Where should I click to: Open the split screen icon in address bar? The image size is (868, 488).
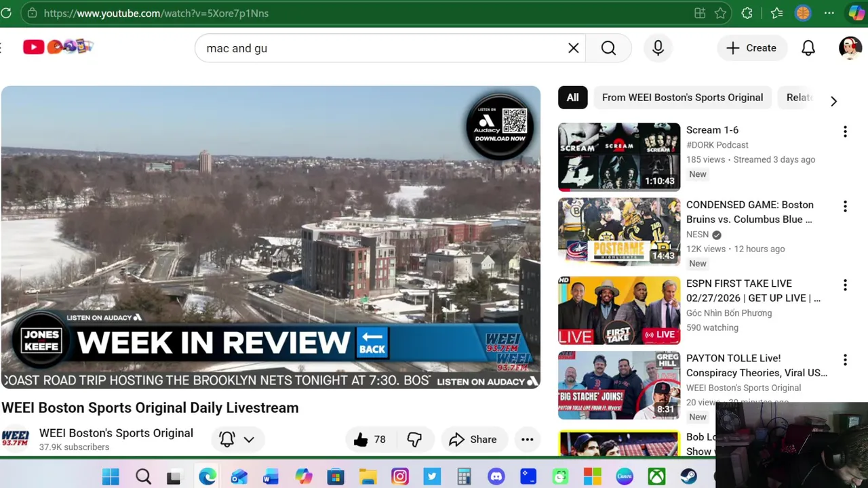click(700, 13)
